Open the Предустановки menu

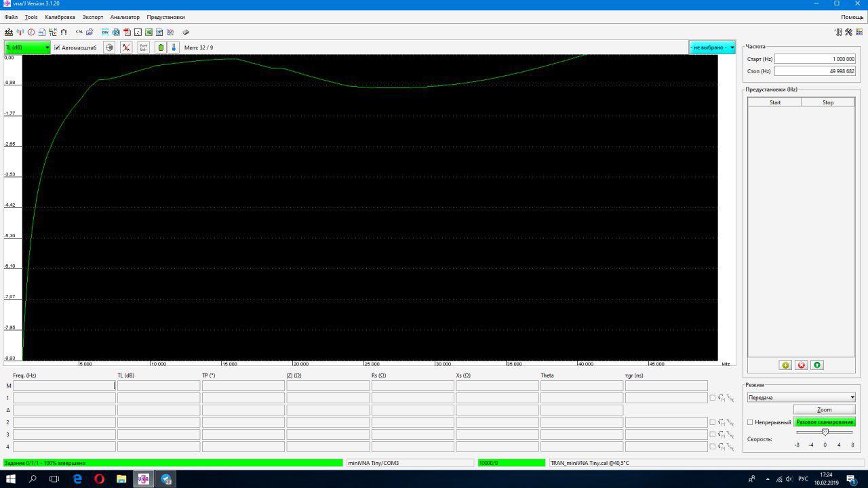165,17
